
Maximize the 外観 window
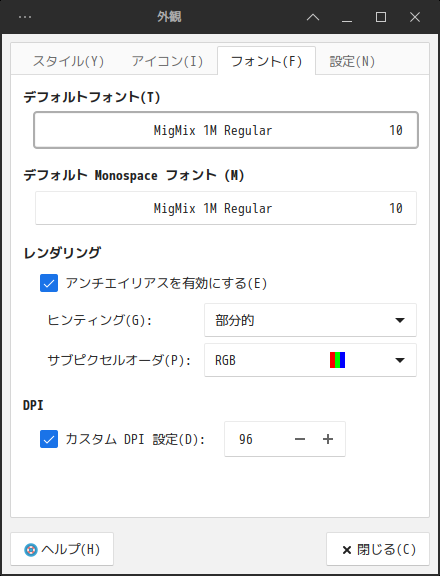click(x=381, y=17)
